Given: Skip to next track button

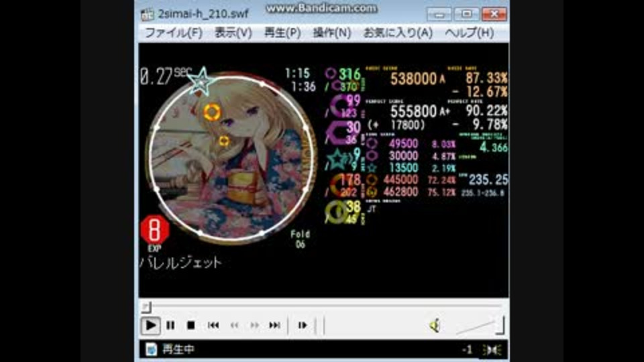Looking at the screenshot, I should click(275, 326).
